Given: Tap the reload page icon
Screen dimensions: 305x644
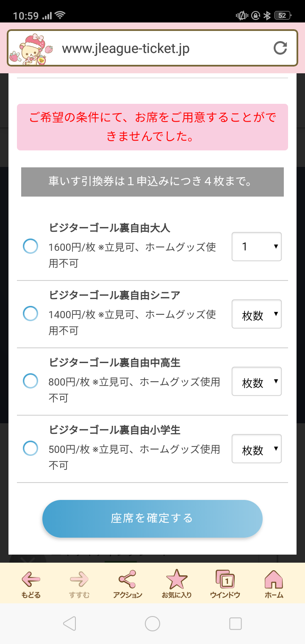Looking at the screenshot, I should pos(280,48).
